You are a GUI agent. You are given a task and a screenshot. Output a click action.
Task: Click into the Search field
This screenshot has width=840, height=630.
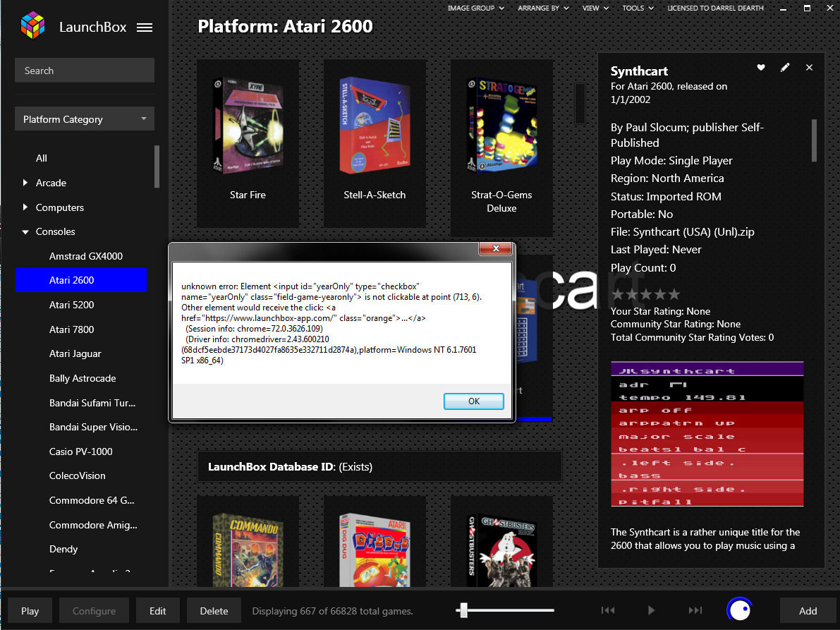coord(85,70)
